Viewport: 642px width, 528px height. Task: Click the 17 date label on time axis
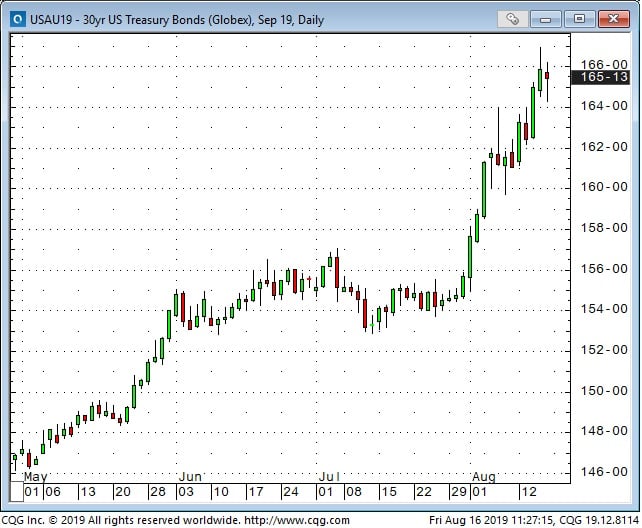click(256, 492)
